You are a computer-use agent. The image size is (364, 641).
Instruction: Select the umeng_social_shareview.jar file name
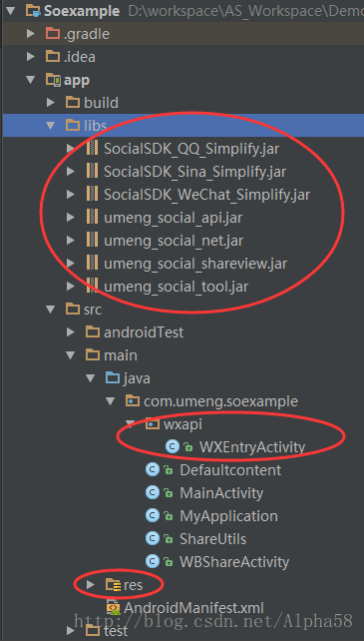point(195,264)
